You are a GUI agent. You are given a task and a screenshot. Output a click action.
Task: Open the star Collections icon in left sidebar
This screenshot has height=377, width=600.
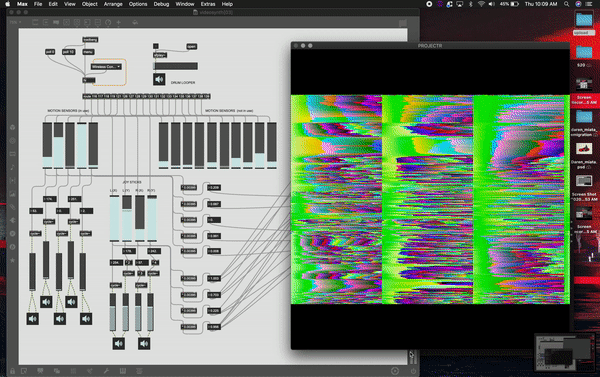click(x=12, y=260)
